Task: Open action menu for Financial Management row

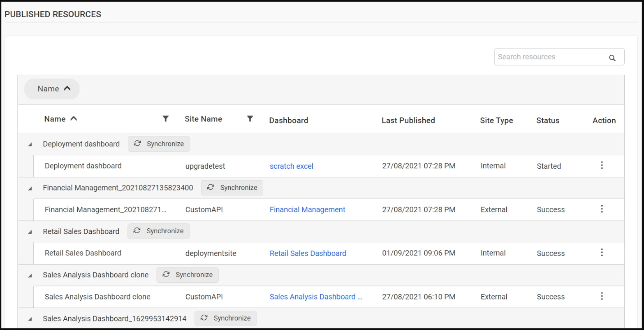Action: click(602, 209)
